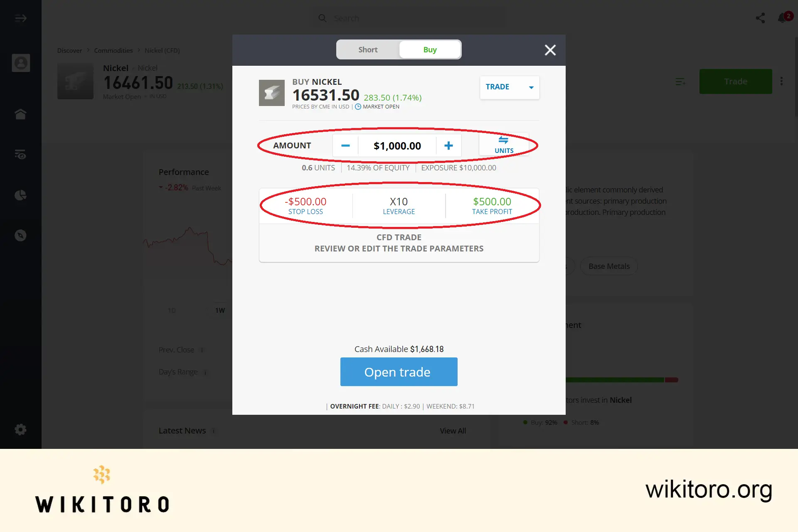Select the Buy trade tab

(x=429, y=49)
